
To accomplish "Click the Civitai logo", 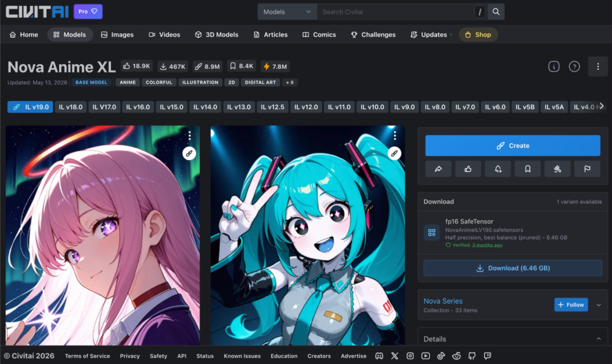I will pyautogui.click(x=37, y=12).
